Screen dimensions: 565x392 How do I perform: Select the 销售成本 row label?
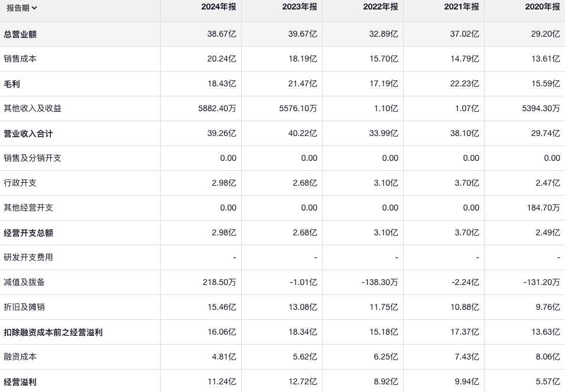point(20,59)
